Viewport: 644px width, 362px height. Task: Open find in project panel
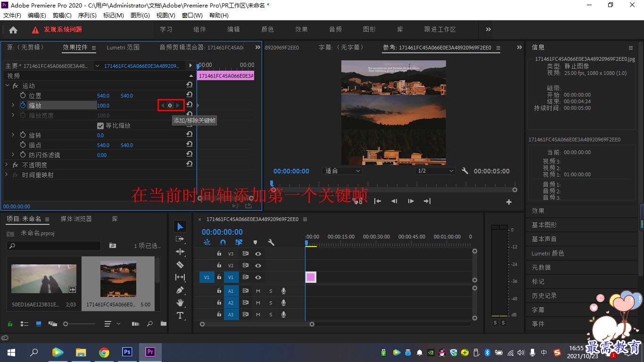pos(150,324)
